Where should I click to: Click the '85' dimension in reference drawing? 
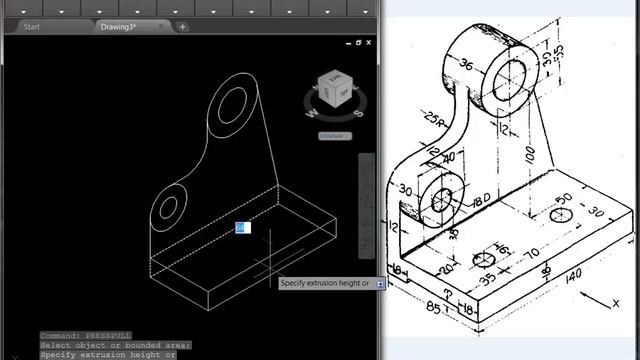(433, 307)
